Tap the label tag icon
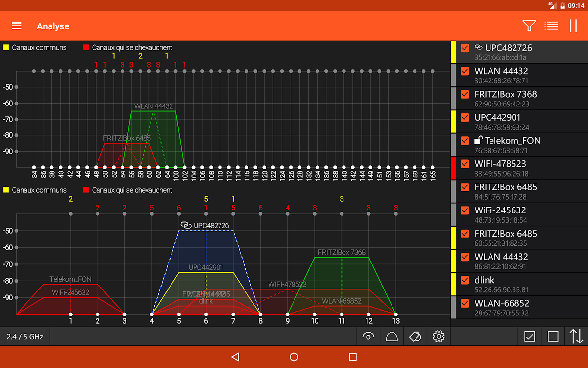 (x=415, y=336)
